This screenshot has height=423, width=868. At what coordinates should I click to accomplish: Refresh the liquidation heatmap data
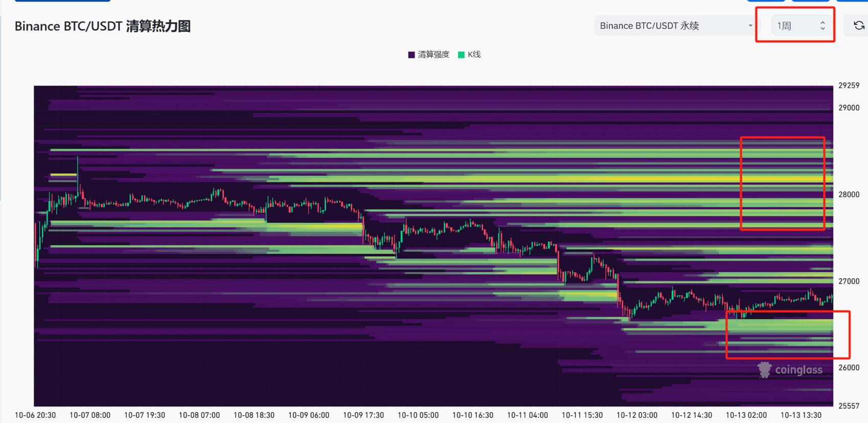(x=859, y=26)
